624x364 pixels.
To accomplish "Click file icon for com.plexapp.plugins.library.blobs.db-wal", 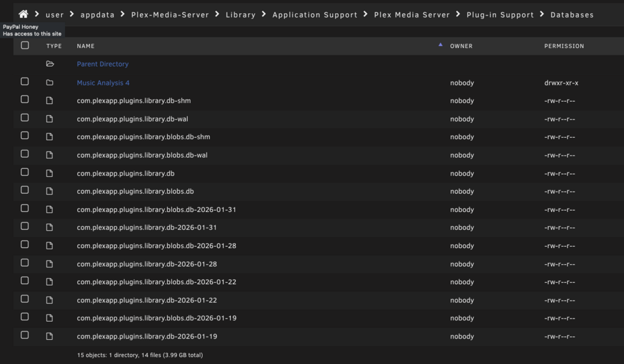I will [49, 155].
